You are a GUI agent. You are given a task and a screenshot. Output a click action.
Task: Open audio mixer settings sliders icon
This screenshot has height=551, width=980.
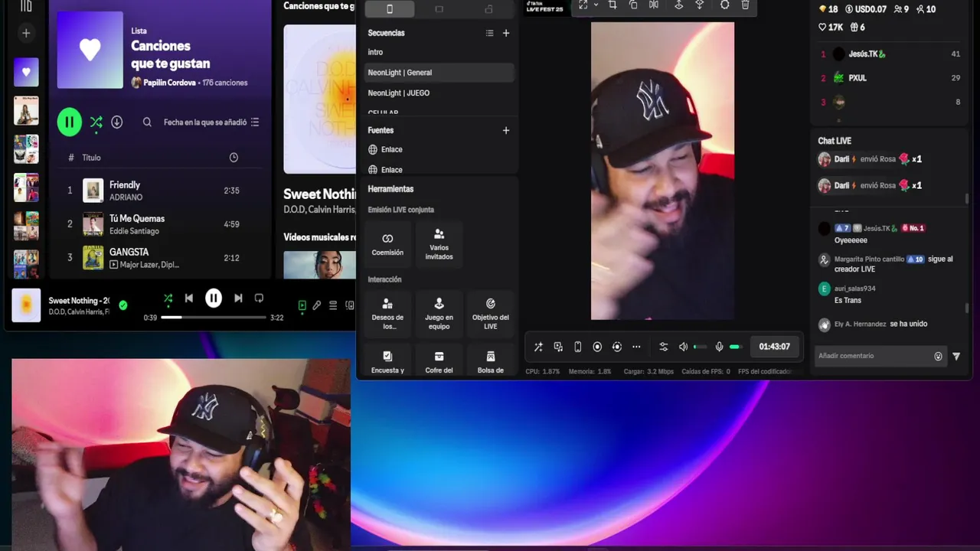click(x=663, y=347)
